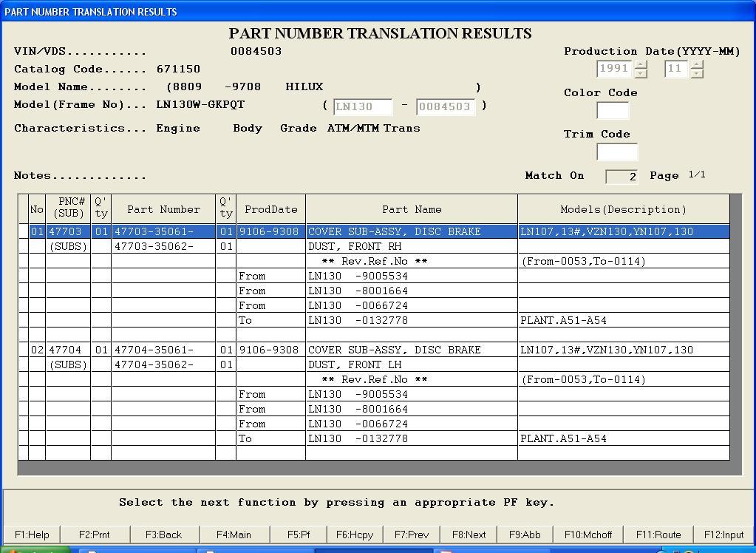The height and width of the screenshot is (553, 756).
Task: Click the F2:Prnt function key
Action: point(94,535)
